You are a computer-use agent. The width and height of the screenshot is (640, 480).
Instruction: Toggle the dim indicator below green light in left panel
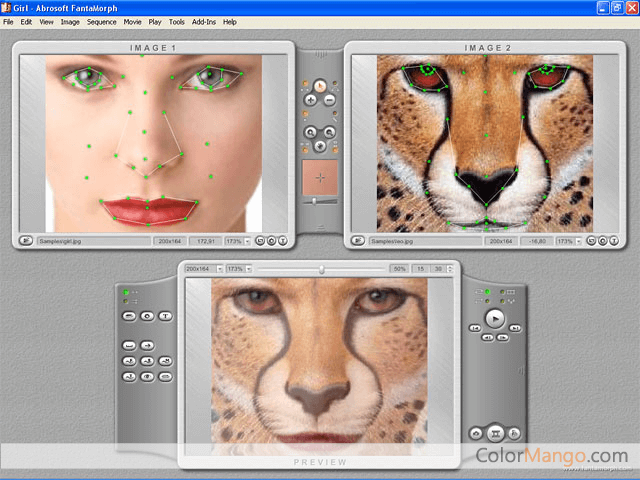click(126, 302)
